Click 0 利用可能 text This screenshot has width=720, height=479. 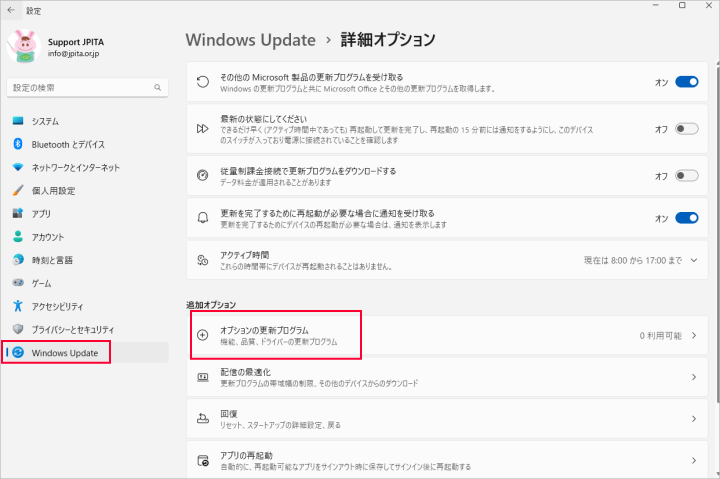(x=660, y=336)
